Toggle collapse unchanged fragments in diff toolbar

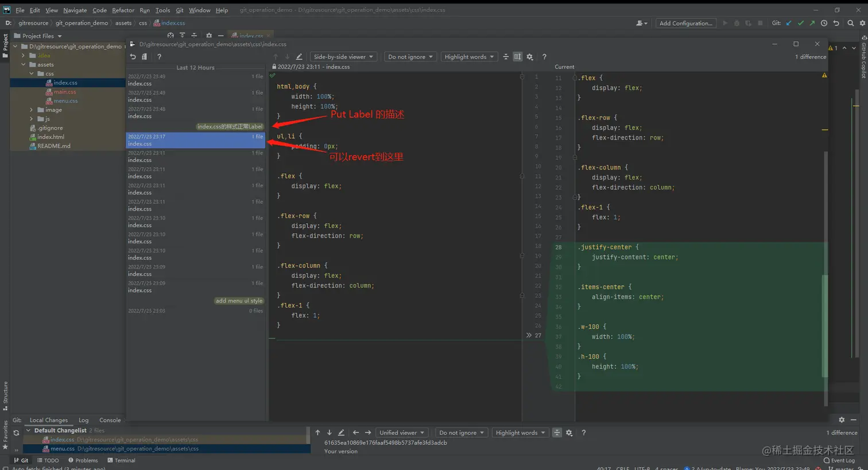coord(506,57)
